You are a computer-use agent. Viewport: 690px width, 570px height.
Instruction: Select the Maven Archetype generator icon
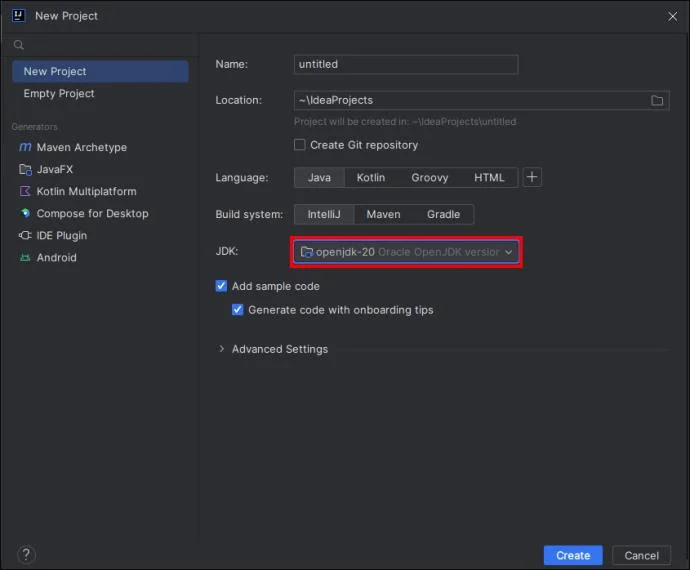pyautogui.click(x=25, y=147)
